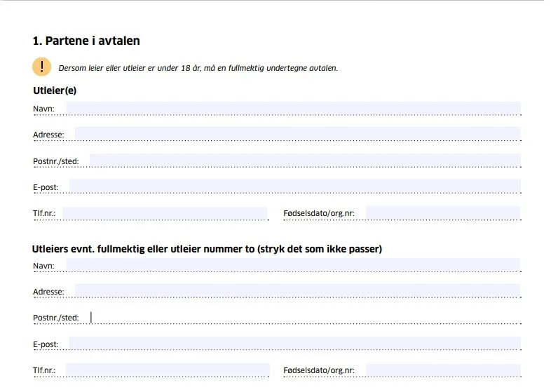Click the 'Tlf.nr.:' label under Utleier(e)
558x392 pixels.
(x=45, y=212)
